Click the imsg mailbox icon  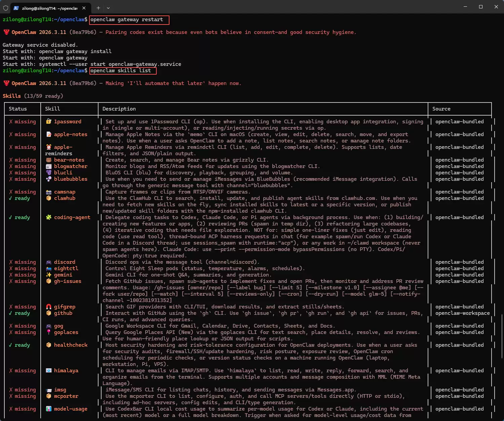[x=49, y=390]
